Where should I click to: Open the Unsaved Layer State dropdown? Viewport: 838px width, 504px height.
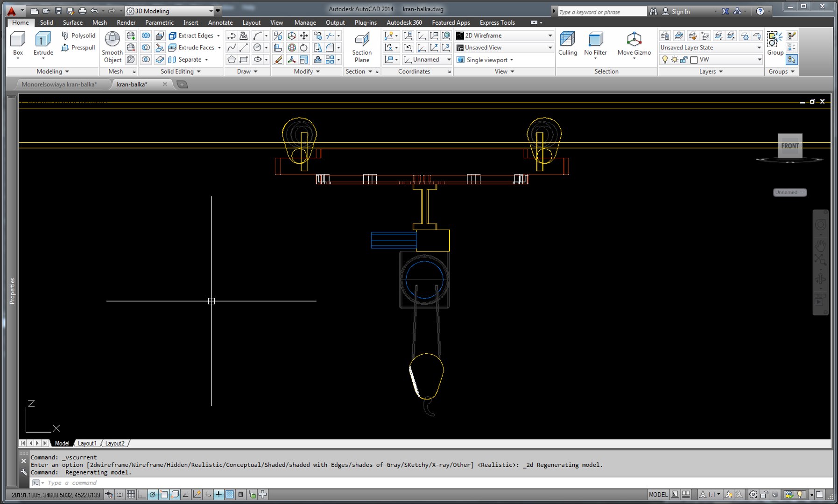click(x=711, y=48)
